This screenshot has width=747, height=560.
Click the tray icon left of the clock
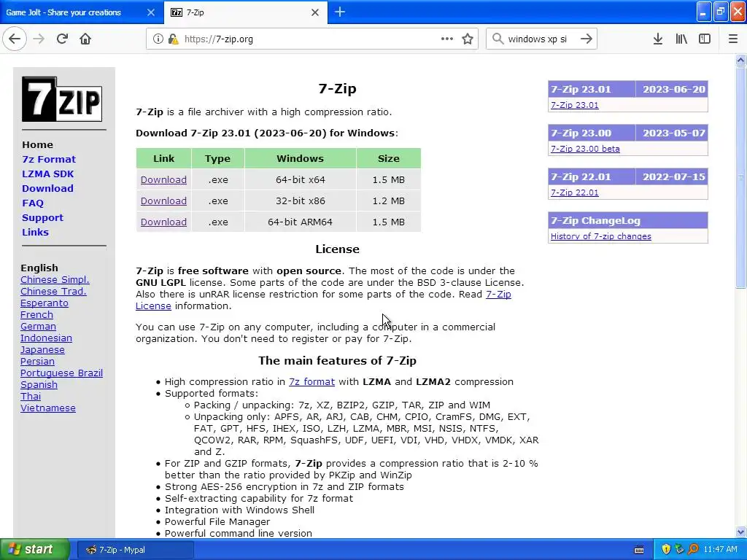click(694, 550)
